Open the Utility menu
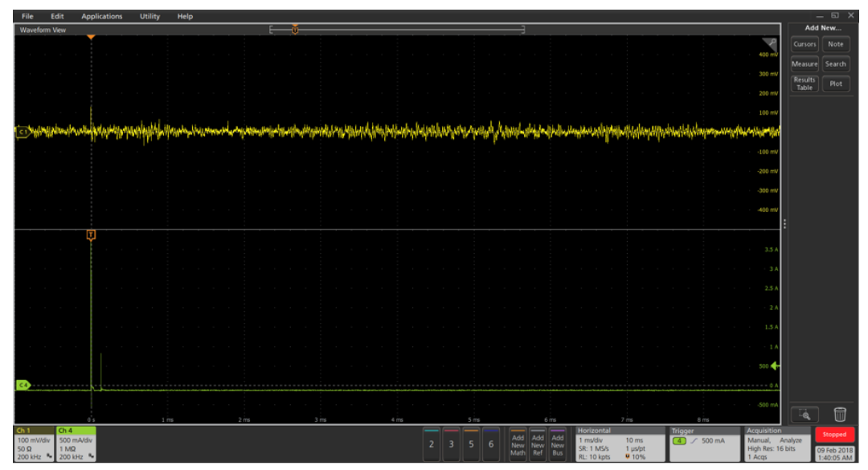Image resolution: width=868 pixels, height=470 pixels. coord(149,16)
